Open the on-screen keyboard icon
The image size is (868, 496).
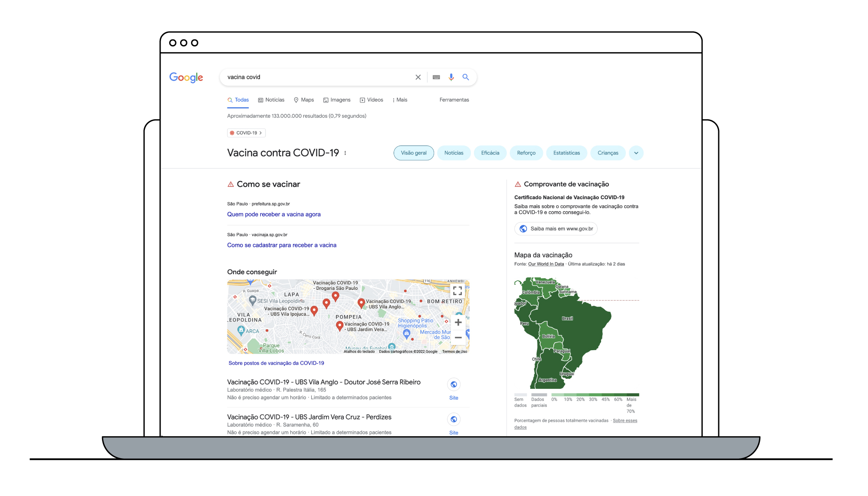[x=436, y=77]
